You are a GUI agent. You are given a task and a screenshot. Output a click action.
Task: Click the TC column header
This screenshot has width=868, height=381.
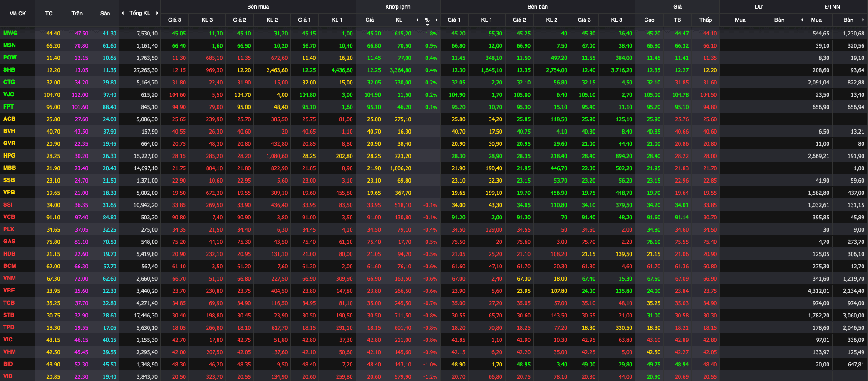(x=49, y=13)
